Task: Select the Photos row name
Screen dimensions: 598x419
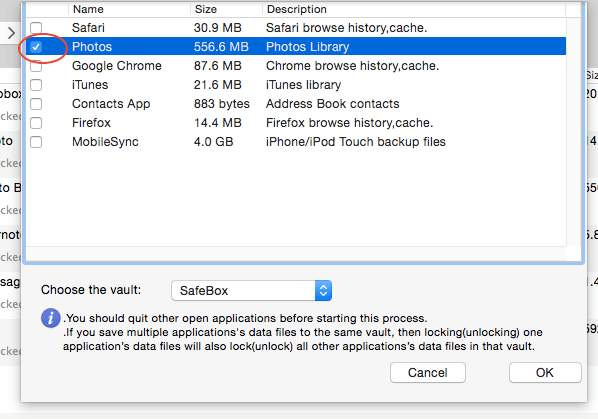Action: 92,47
